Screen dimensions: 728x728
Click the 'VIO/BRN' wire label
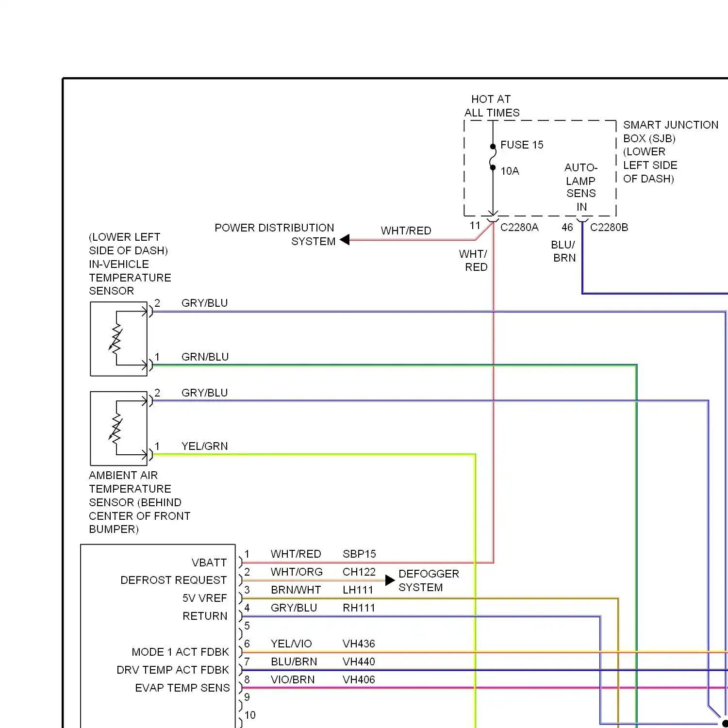pos(293,679)
